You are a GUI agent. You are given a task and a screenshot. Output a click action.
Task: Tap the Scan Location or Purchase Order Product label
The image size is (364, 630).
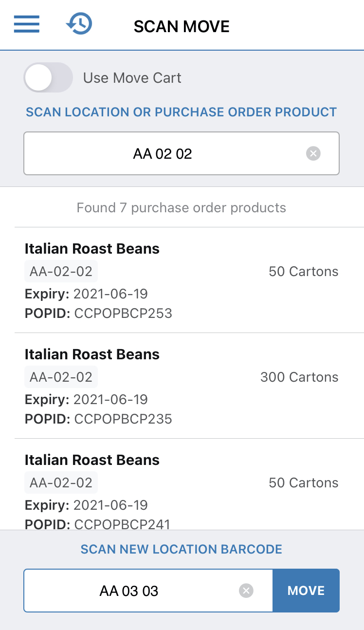(x=182, y=112)
